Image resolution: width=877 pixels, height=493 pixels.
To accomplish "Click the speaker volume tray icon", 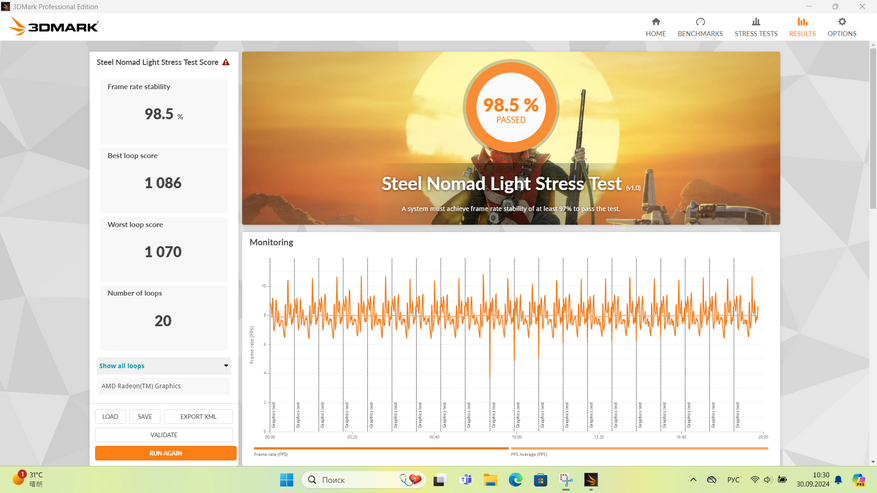I will 768,480.
